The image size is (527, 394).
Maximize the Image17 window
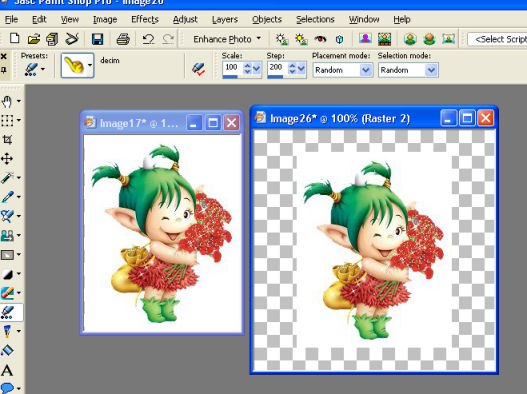click(212, 123)
